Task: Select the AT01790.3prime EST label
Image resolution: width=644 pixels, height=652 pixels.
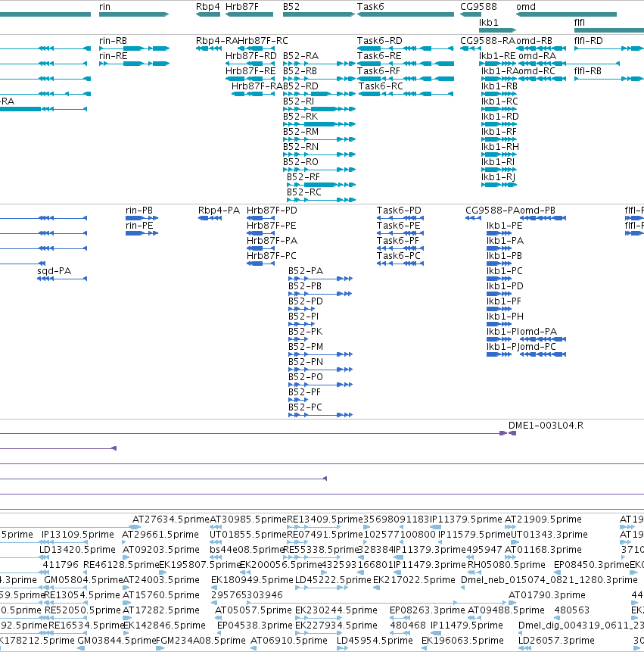Action: pos(547,595)
